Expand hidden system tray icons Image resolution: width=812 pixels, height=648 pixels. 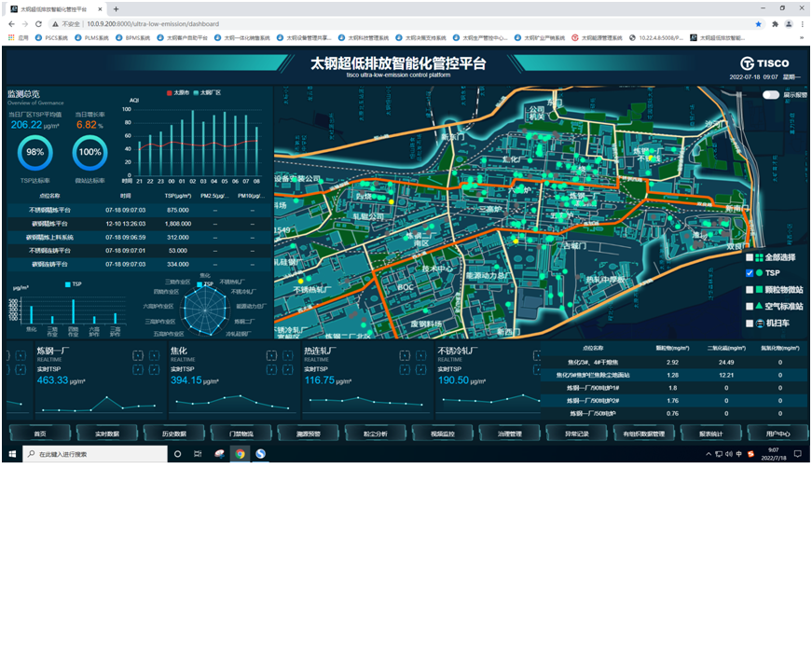click(709, 454)
